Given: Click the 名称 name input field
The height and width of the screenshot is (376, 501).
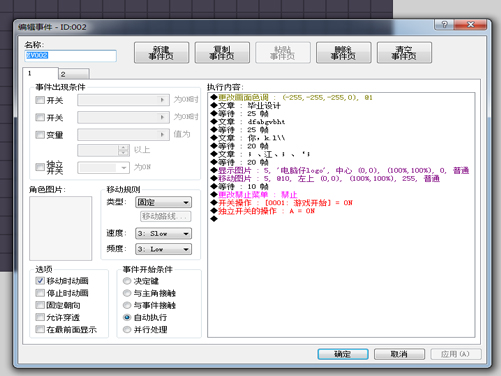Looking at the screenshot, I should click(x=71, y=56).
